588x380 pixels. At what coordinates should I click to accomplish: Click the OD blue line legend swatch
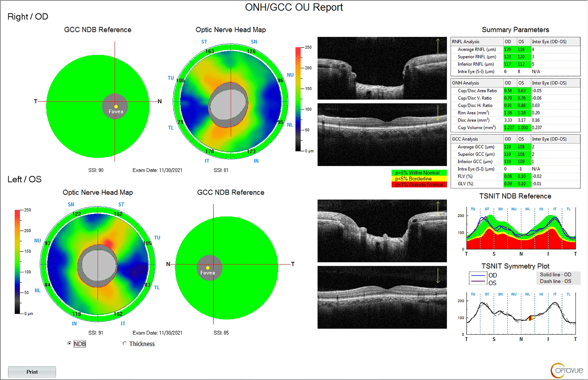point(478,275)
